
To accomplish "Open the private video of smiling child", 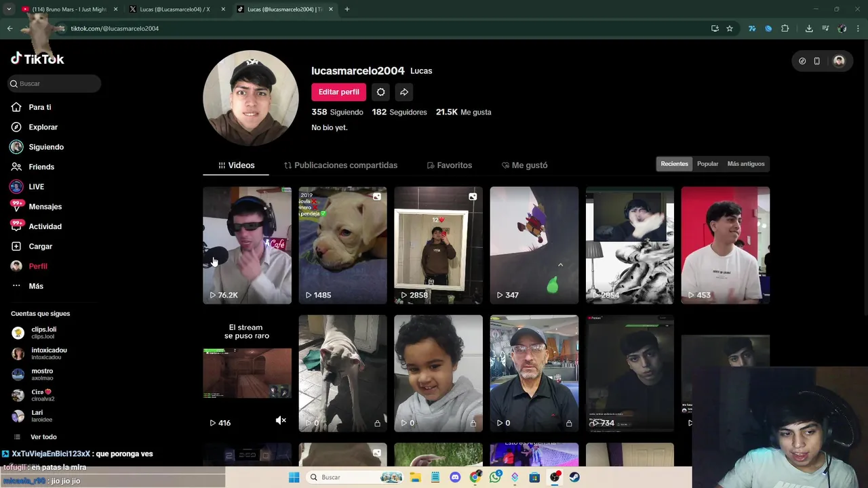I will click(x=438, y=373).
